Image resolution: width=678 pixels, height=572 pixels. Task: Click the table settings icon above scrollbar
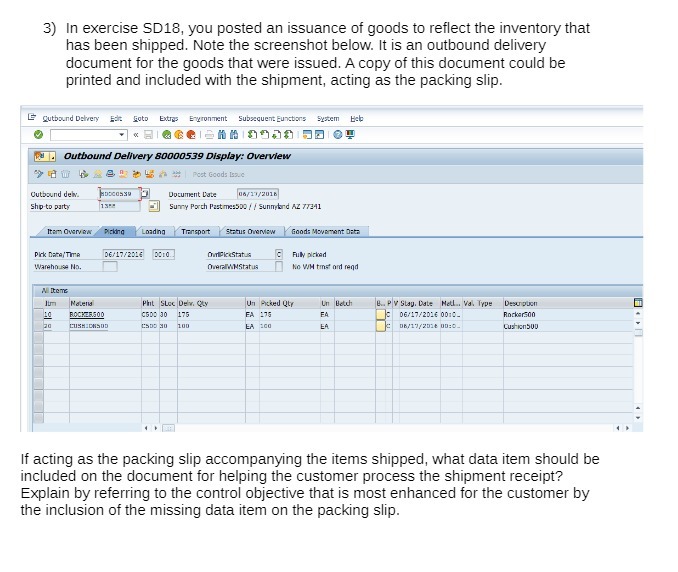[x=637, y=303]
